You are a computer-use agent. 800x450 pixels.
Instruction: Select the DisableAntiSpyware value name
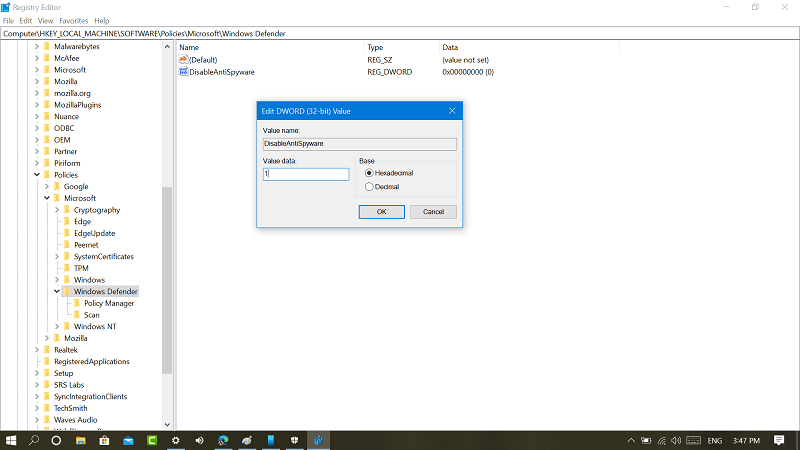click(222, 72)
